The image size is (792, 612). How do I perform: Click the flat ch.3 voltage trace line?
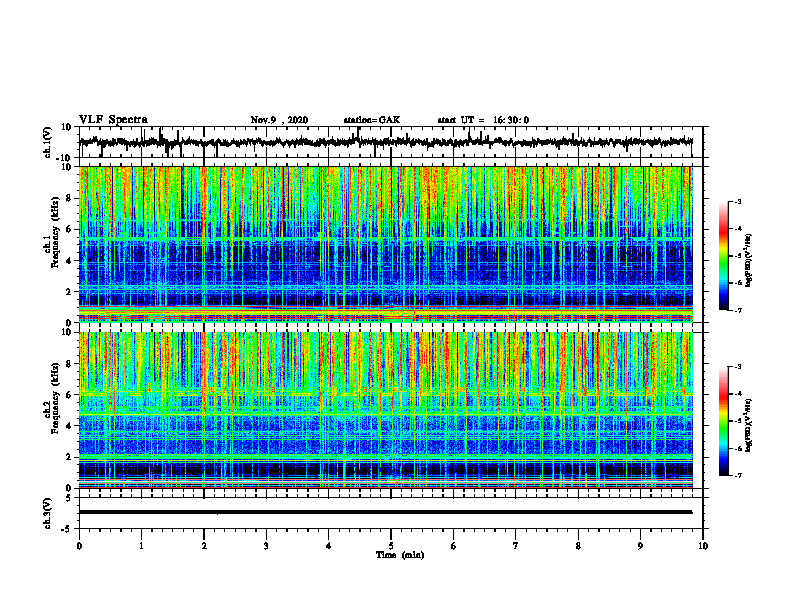[385, 512]
